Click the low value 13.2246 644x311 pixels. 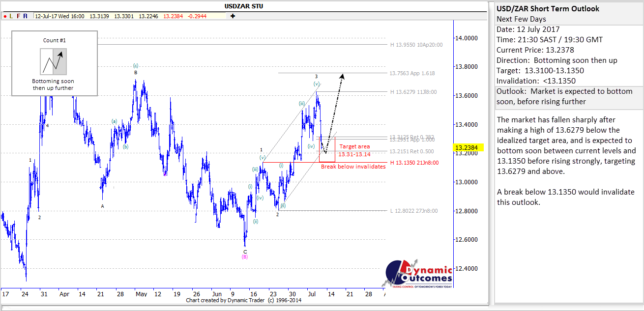click(x=148, y=16)
